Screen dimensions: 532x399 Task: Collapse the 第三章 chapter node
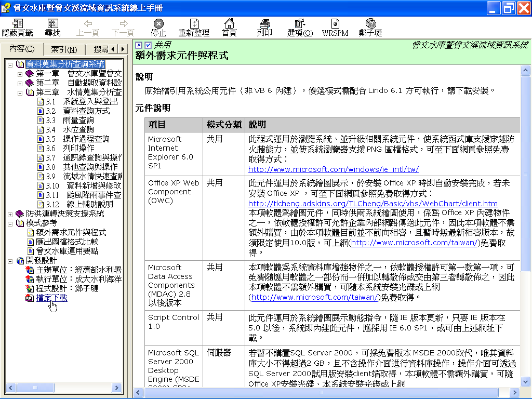(x=20, y=92)
